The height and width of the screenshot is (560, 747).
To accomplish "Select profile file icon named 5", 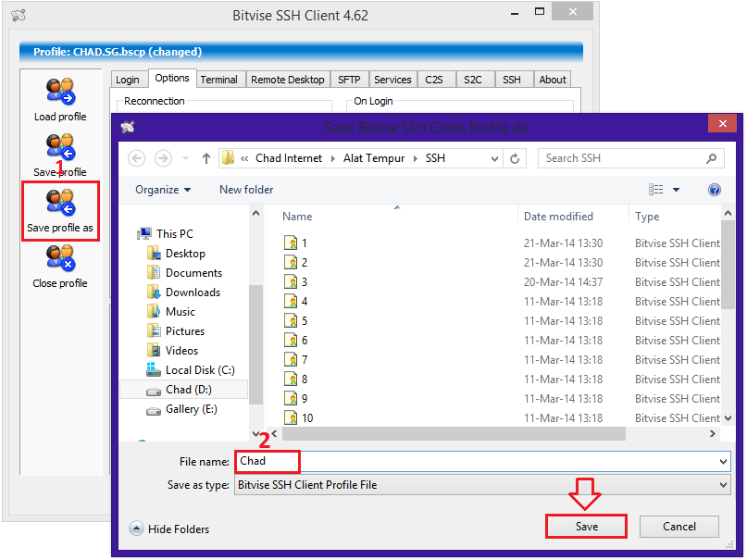I will pos(291,320).
